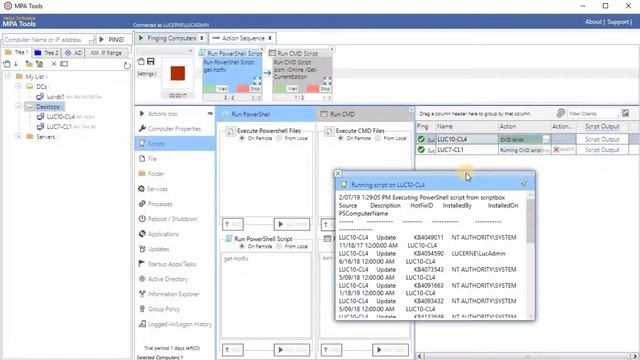
Task: Open Actions box in sidebar
Action: 162,114
